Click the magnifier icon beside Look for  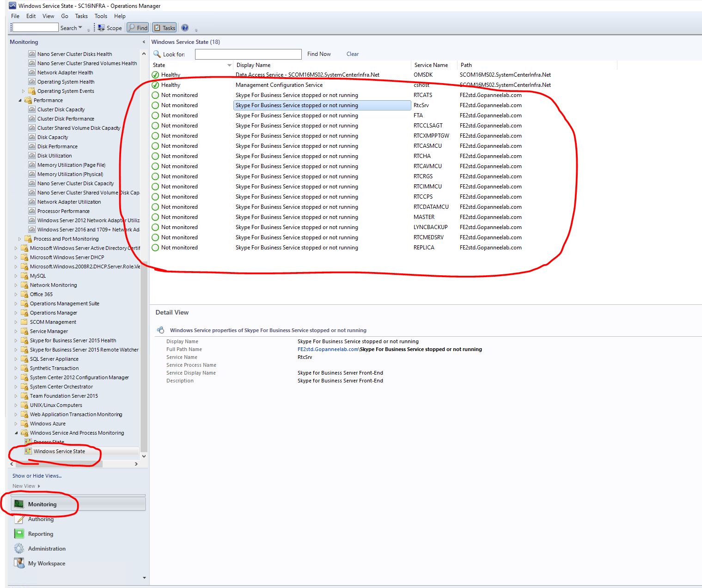157,54
